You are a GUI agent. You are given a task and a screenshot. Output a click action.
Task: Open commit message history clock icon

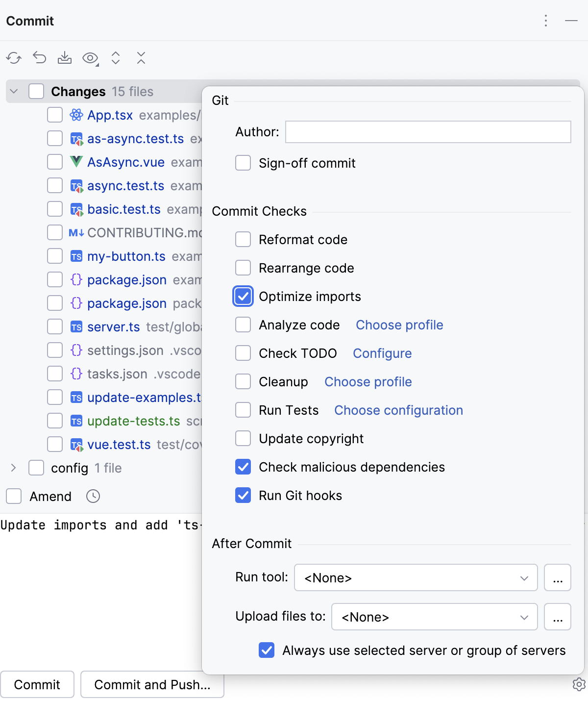[93, 496]
